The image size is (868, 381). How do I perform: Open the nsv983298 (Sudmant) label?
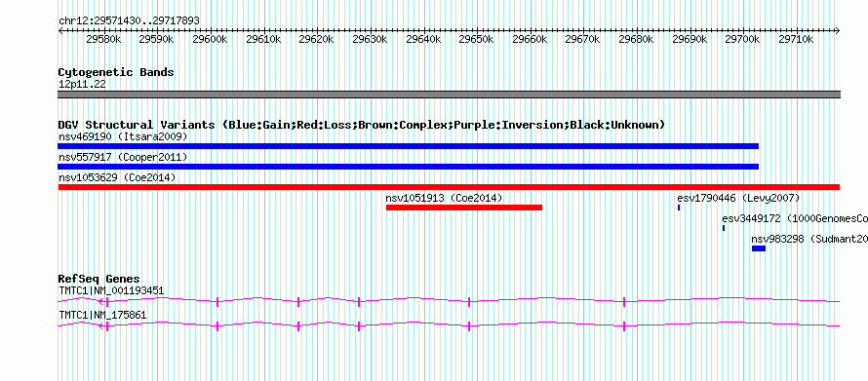click(x=809, y=239)
